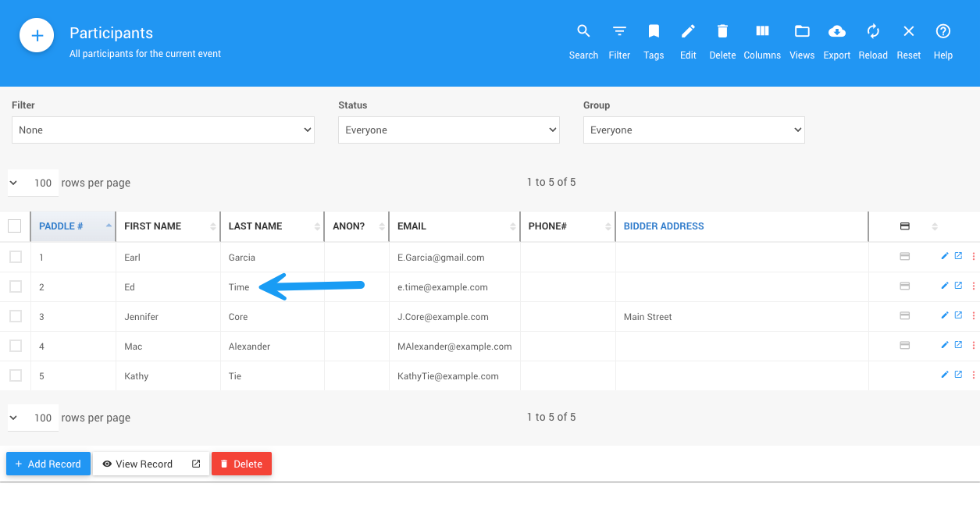Open the Filter dropdown set to None
The width and height of the screenshot is (980, 505).
162,130
